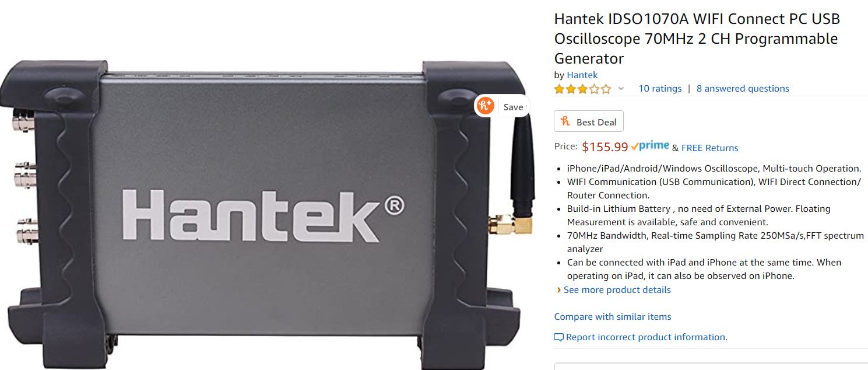View the 8 answered questions
868x370 pixels.
pos(743,89)
